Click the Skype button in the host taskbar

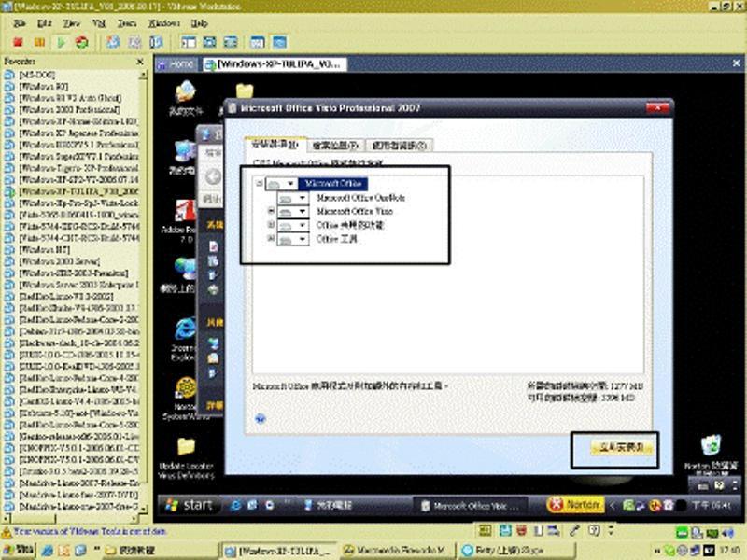[x=516, y=551]
